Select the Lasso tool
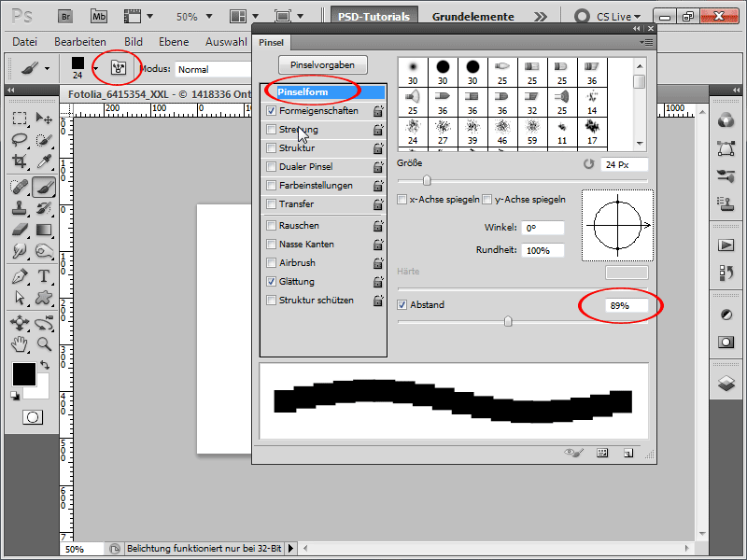This screenshot has width=747, height=560. pos(19,140)
